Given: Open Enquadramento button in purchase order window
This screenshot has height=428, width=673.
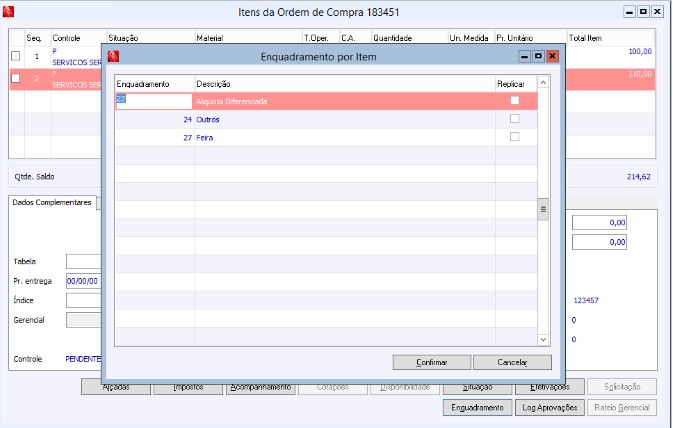Looking at the screenshot, I should click(x=477, y=407).
